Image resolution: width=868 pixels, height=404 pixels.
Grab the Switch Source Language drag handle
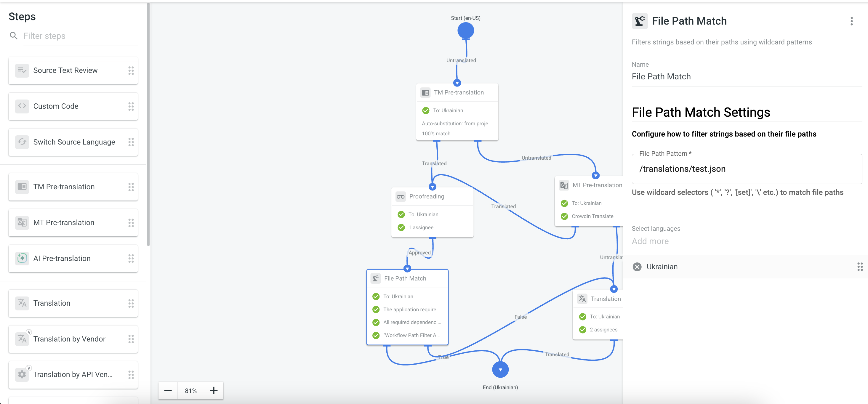tap(131, 142)
